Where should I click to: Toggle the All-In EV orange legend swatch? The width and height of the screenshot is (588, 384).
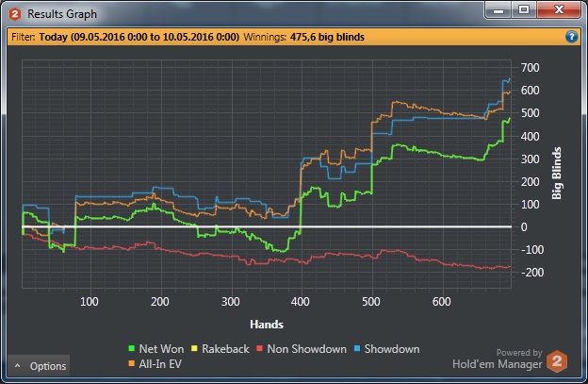click(132, 363)
